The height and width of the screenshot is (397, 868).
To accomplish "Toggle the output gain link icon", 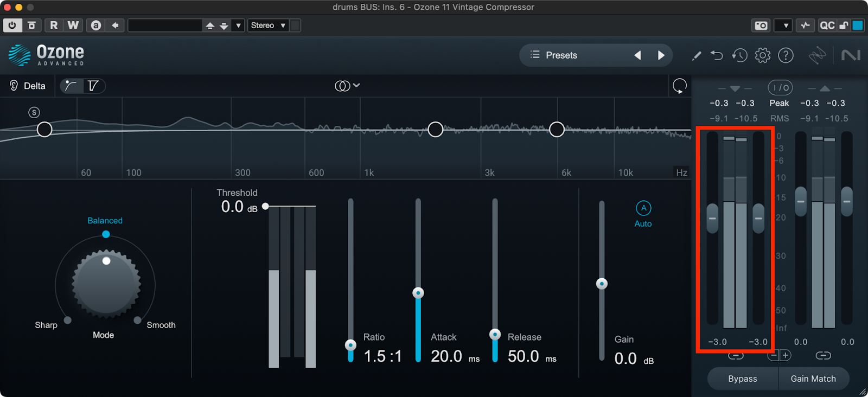I will (823, 356).
